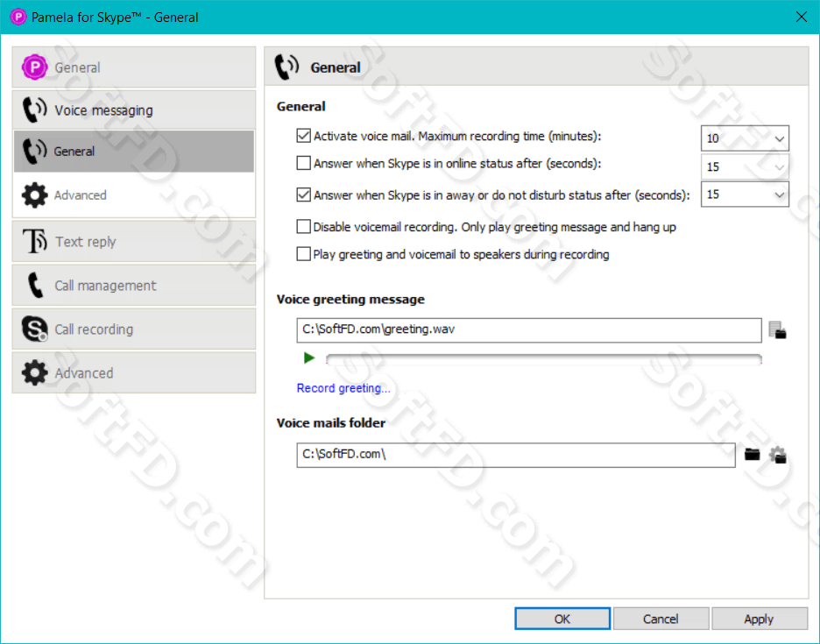Browse for greeting file icon

pyautogui.click(x=778, y=330)
